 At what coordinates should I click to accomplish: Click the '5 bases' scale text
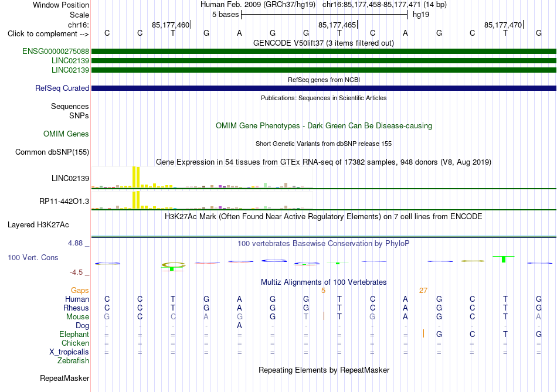226,15
